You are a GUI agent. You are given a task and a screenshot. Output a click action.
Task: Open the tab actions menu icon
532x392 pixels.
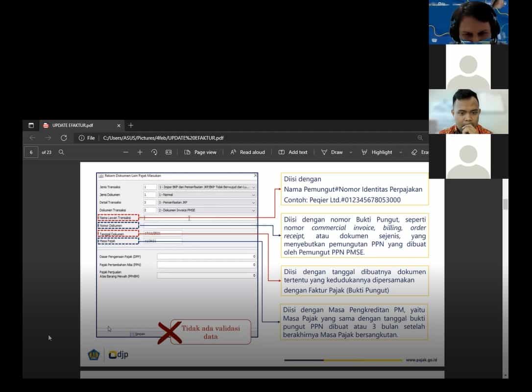click(31, 125)
